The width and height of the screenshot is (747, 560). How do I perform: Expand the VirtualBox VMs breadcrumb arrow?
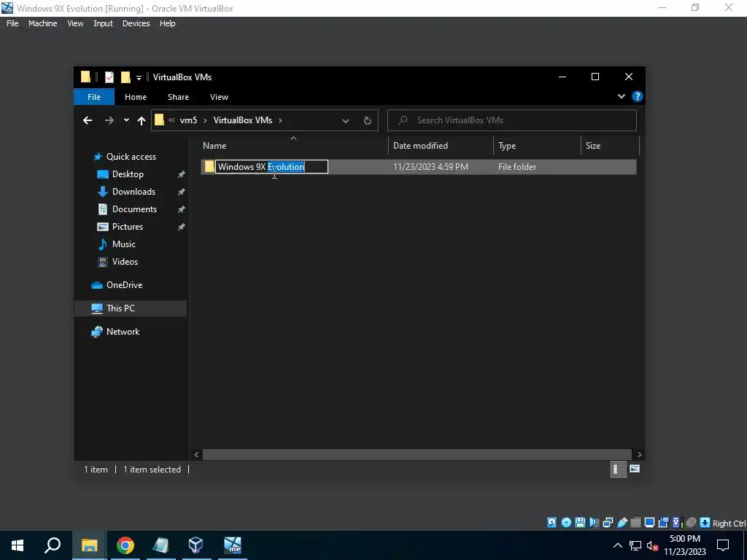point(280,120)
